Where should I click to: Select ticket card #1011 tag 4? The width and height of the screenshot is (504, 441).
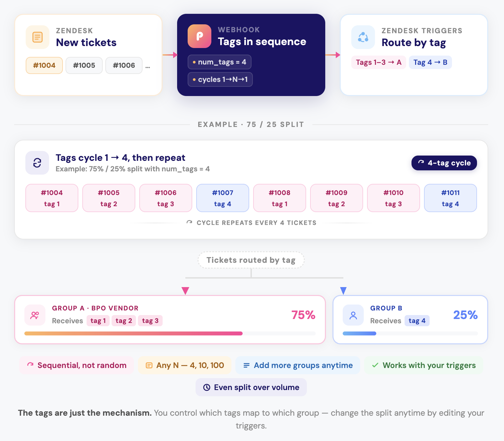[x=451, y=198]
